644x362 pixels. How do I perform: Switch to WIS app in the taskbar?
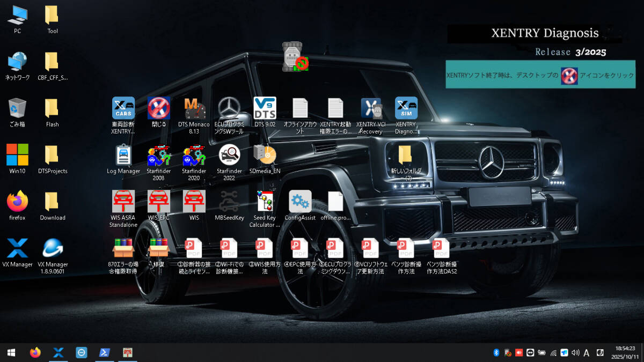128,352
